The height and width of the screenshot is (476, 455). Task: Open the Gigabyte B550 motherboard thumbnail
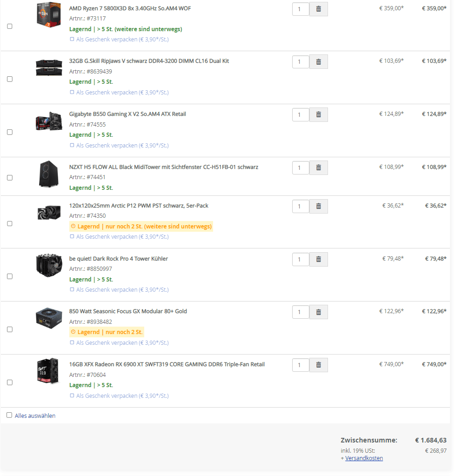49,121
